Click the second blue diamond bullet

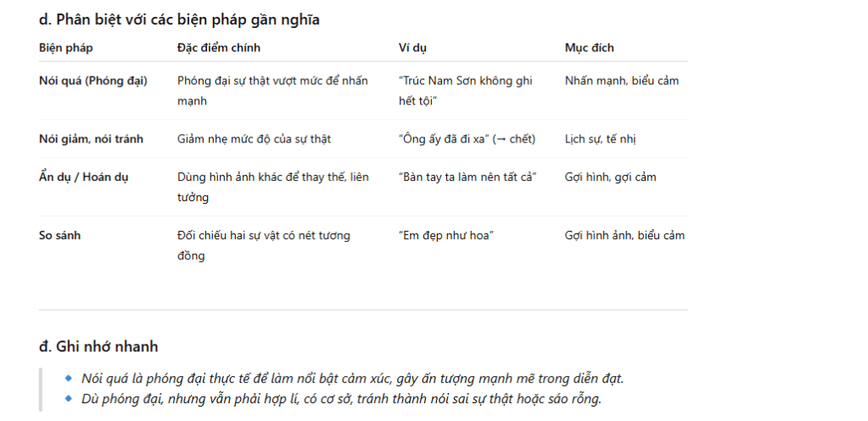coord(70,399)
